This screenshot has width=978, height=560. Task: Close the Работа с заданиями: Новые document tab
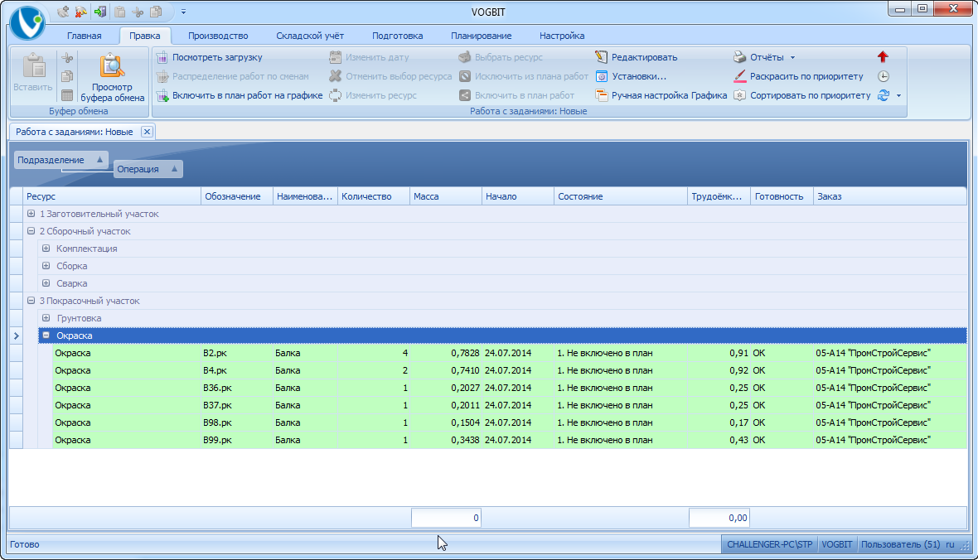tap(147, 132)
